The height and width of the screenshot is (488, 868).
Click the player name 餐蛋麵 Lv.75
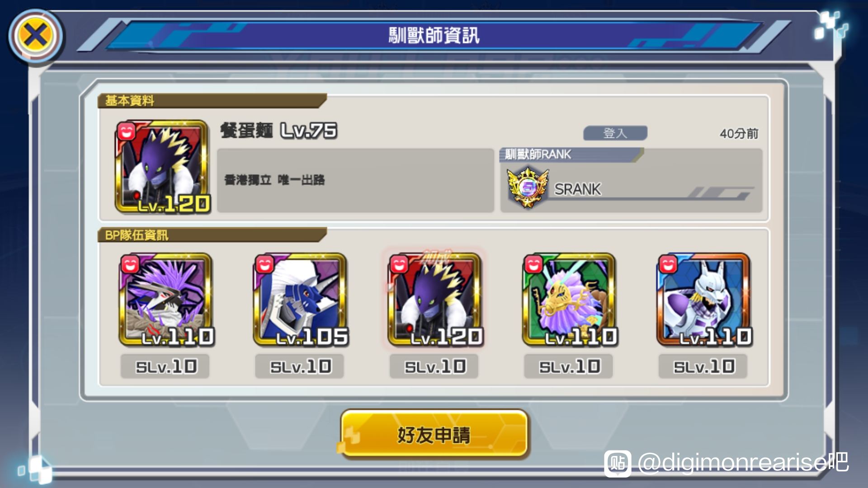point(278,131)
